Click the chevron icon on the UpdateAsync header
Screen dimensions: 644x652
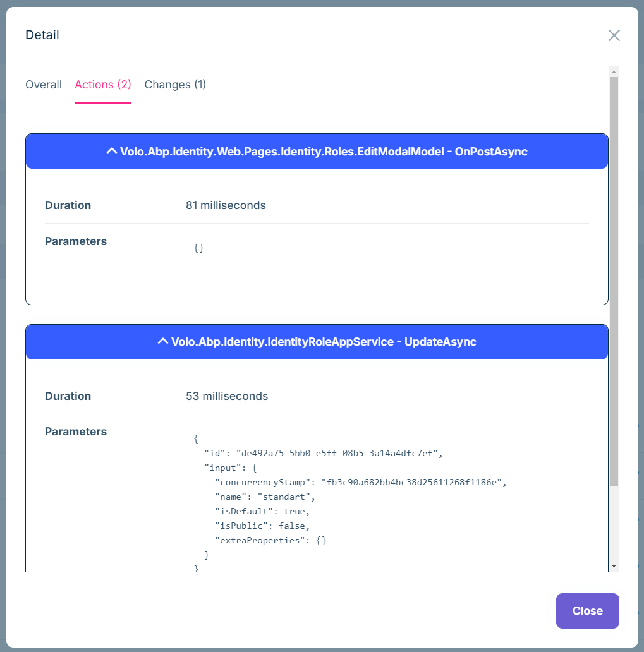[x=162, y=342]
